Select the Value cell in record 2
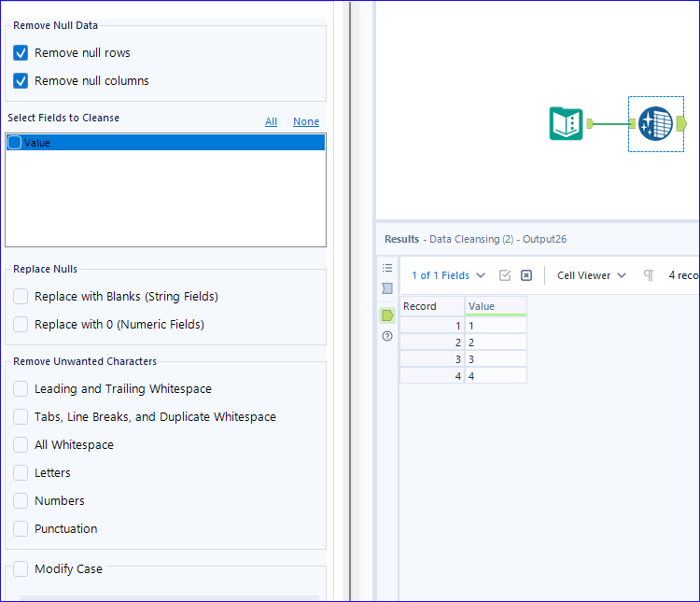The width and height of the screenshot is (700, 602). click(x=496, y=343)
